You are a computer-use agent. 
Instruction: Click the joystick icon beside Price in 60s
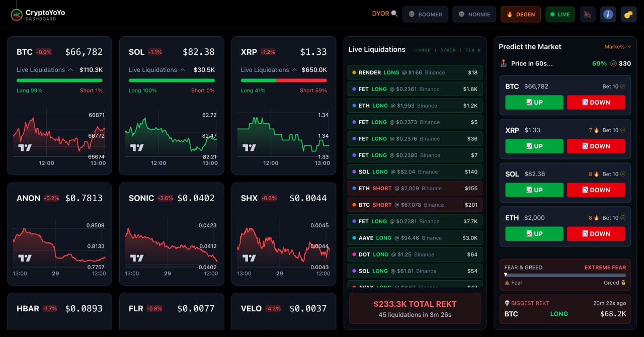(504, 63)
